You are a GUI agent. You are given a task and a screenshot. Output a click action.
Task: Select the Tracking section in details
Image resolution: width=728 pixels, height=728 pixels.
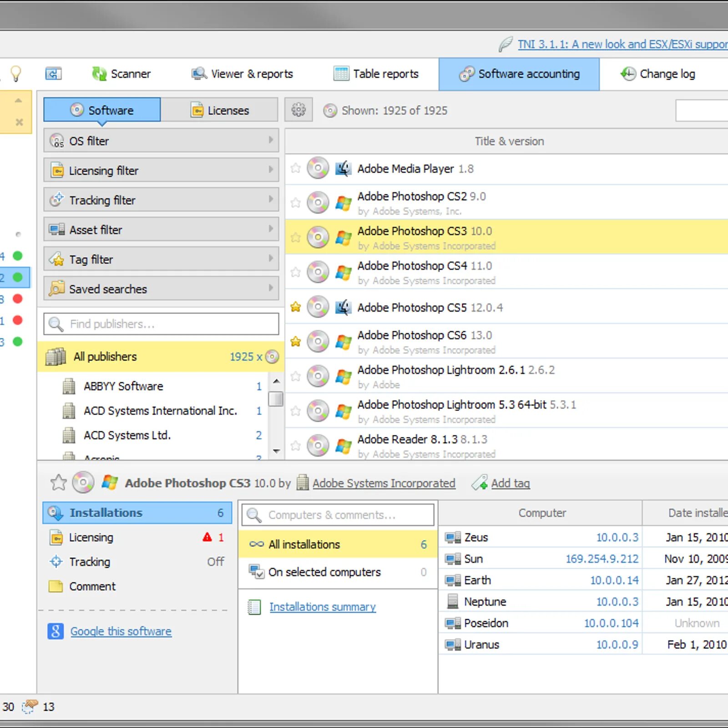[x=137, y=562]
